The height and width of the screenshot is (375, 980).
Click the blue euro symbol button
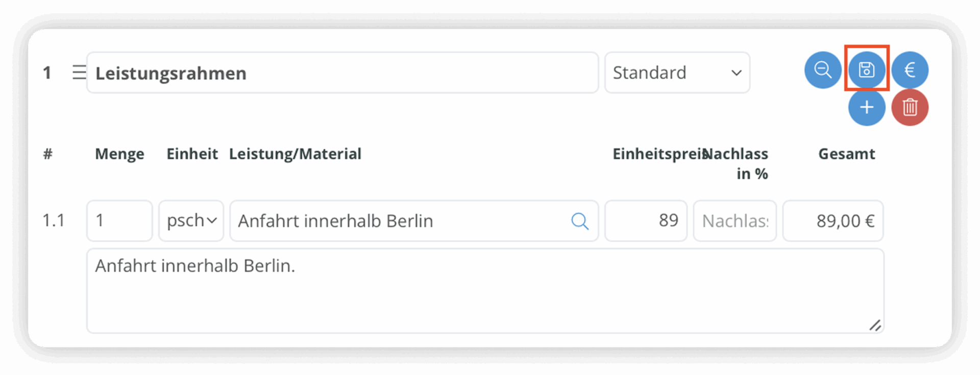tap(910, 69)
